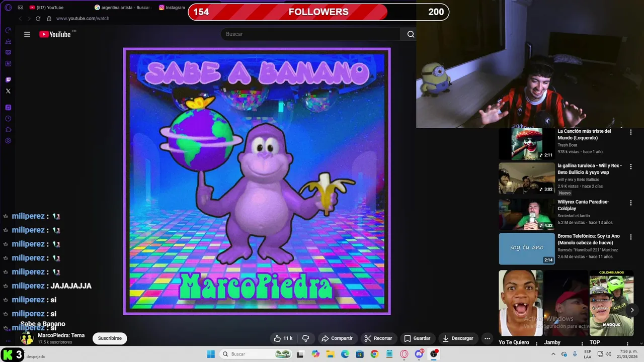Image resolution: width=644 pixels, height=362 pixels.
Task: Click the YouTube search magnifier button
Action: (411, 34)
